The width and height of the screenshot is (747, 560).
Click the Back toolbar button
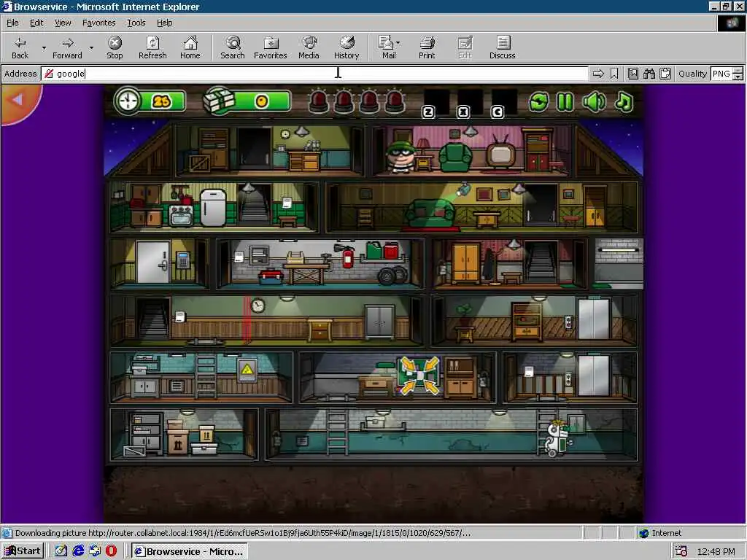tap(20, 47)
